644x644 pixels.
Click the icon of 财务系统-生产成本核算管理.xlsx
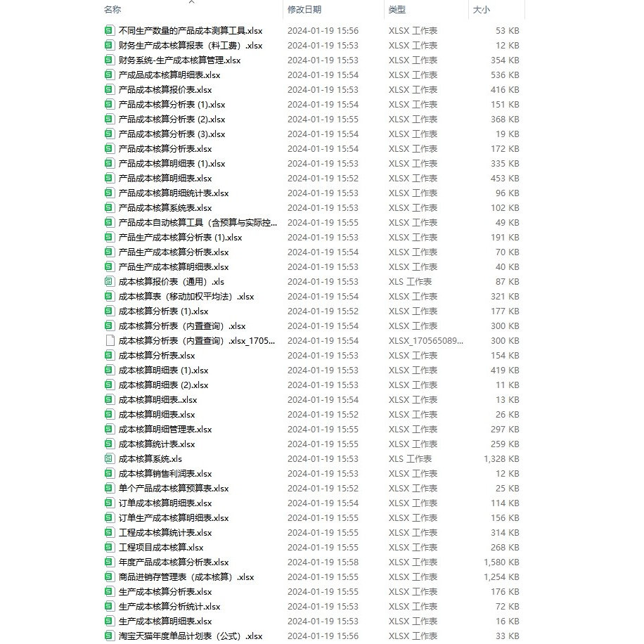tap(109, 60)
